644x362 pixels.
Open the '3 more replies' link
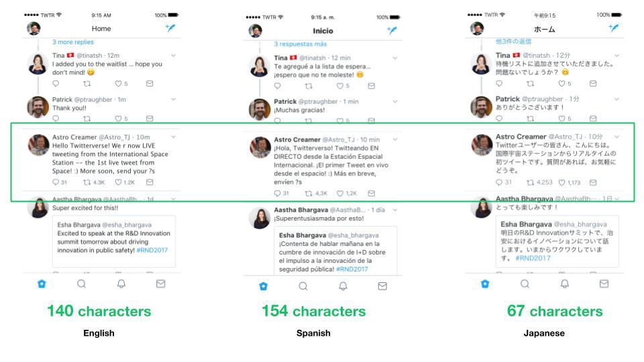point(72,42)
